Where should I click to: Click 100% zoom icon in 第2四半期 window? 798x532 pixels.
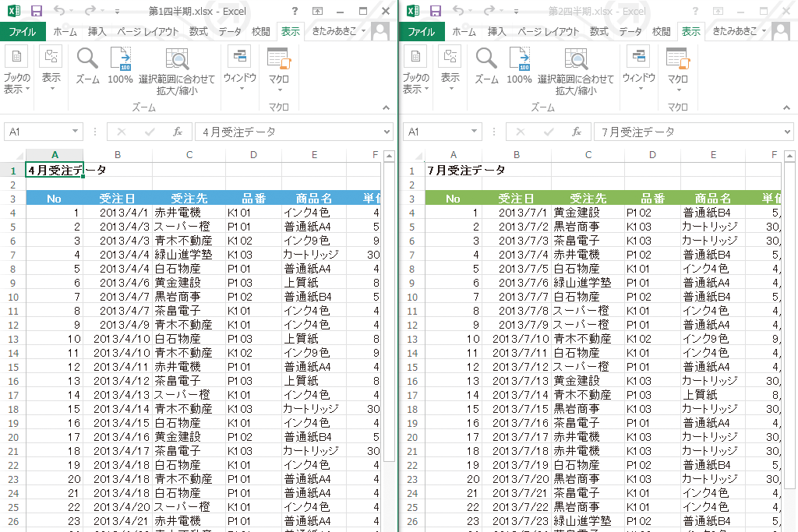519,65
